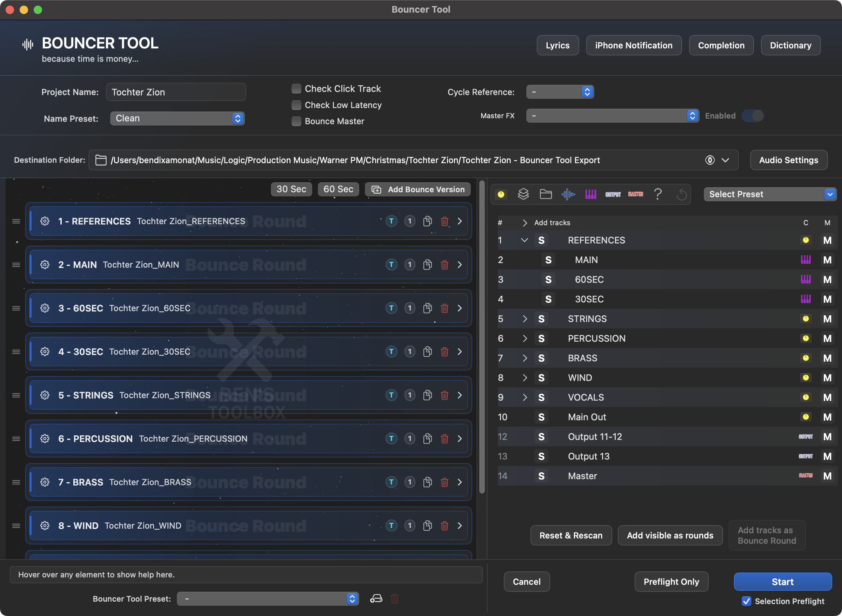The image size is (842, 616).
Task: Select the WIND track row
Action: coord(667,378)
